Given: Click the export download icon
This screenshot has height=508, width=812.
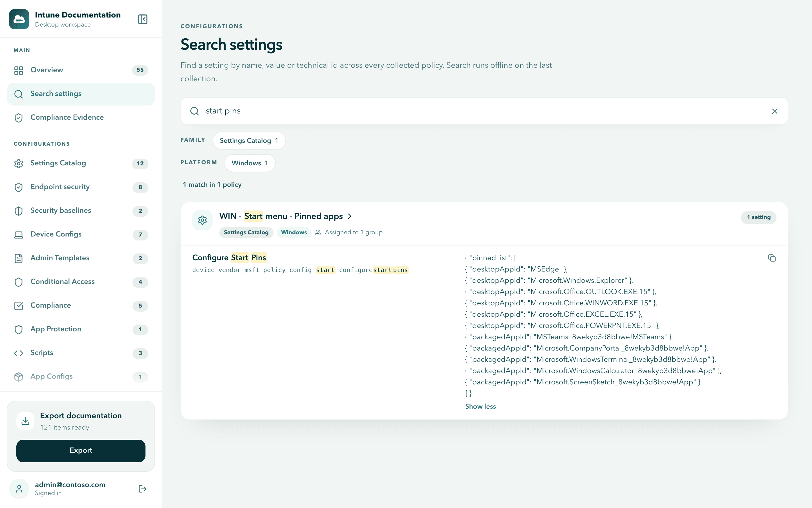Looking at the screenshot, I should [25, 421].
